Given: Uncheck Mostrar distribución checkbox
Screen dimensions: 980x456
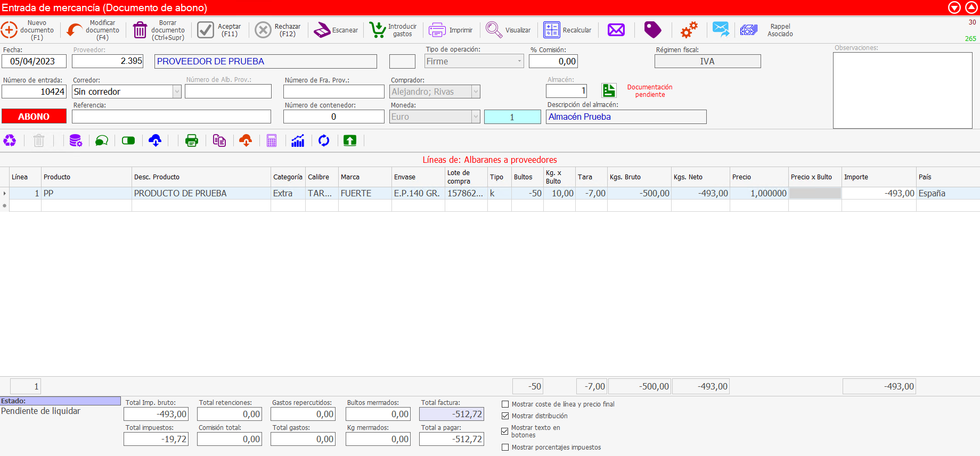Looking at the screenshot, I should [x=505, y=416].
